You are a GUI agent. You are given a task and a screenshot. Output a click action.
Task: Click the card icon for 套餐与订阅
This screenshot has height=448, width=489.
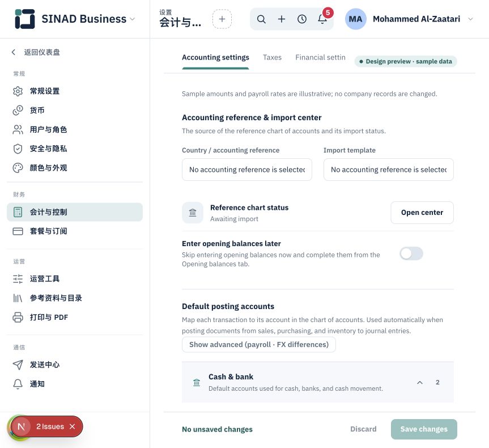(x=18, y=231)
